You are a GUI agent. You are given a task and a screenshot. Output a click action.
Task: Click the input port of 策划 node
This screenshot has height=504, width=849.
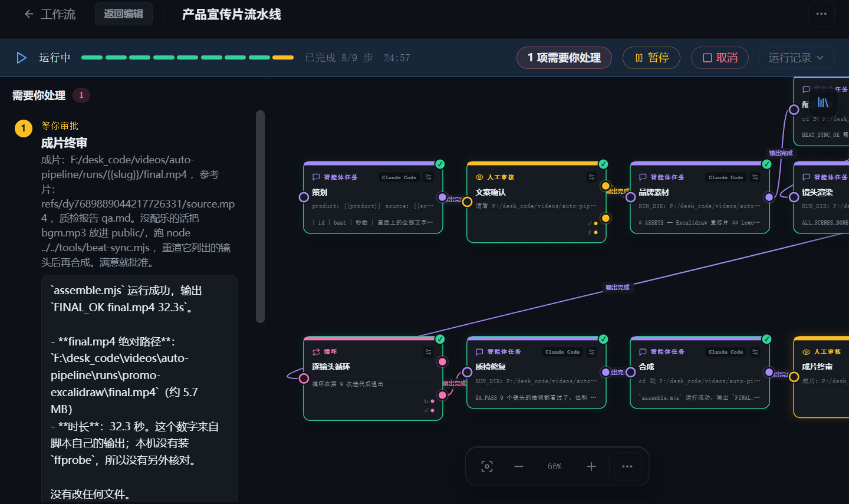pos(304,197)
